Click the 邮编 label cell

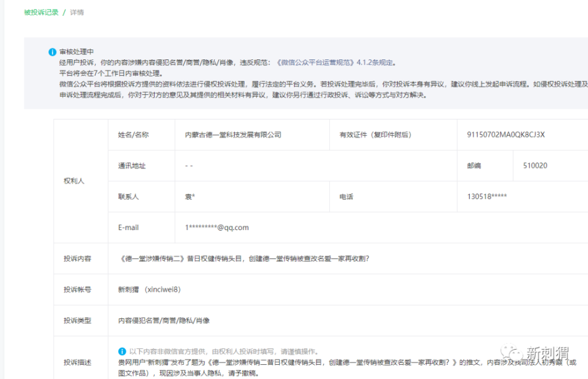485,165
